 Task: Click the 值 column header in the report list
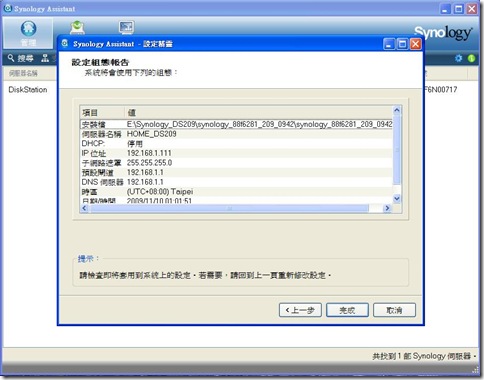pyautogui.click(x=259, y=112)
